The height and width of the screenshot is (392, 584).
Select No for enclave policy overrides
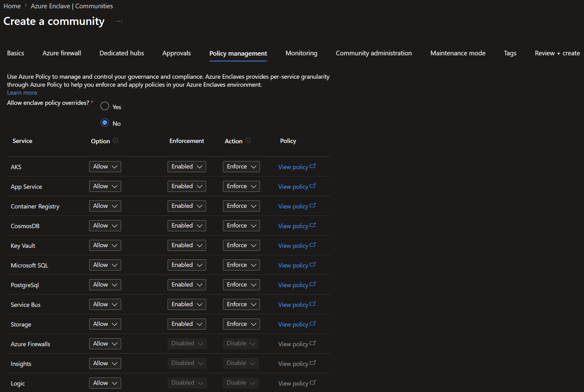click(105, 123)
